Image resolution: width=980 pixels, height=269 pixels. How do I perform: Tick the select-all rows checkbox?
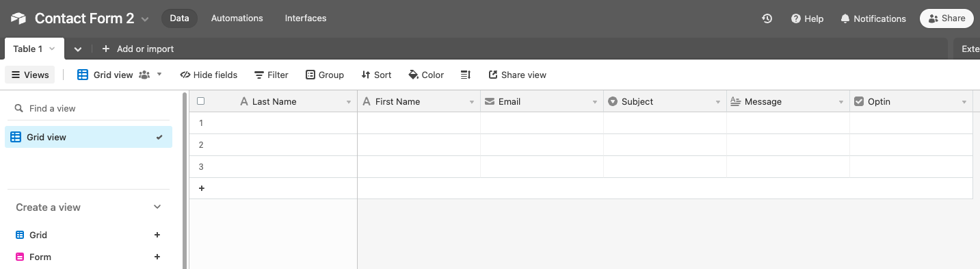(x=201, y=101)
